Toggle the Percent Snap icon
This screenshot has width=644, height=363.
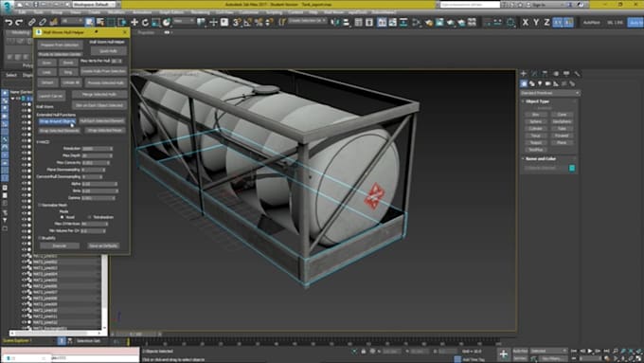tap(259, 22)
